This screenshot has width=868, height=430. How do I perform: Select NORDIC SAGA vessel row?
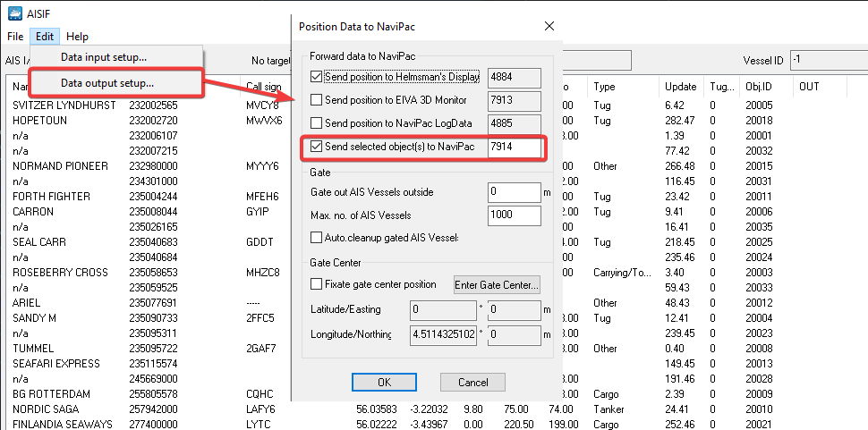(x=46, y=409)
